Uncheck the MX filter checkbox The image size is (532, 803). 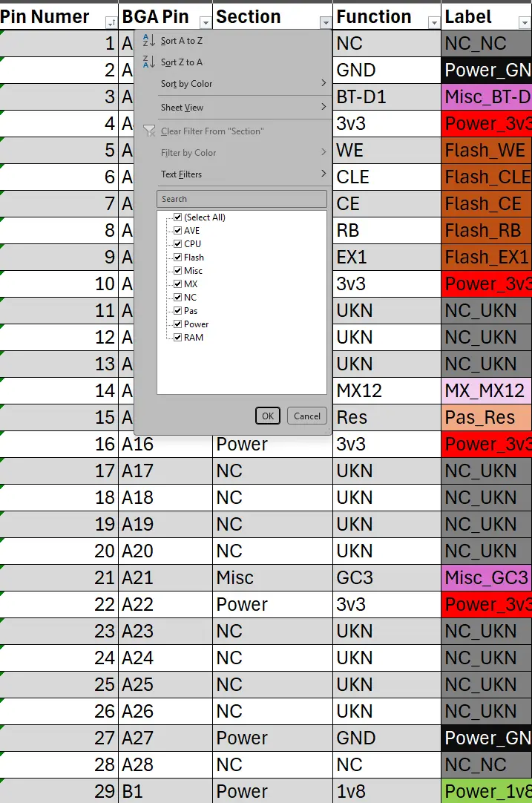pos(177,283)
